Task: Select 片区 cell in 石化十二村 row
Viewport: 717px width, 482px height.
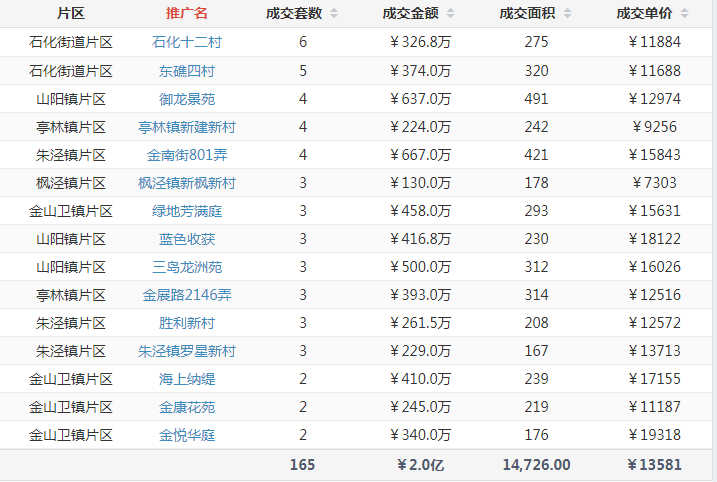Action: [x=70, y=42]
